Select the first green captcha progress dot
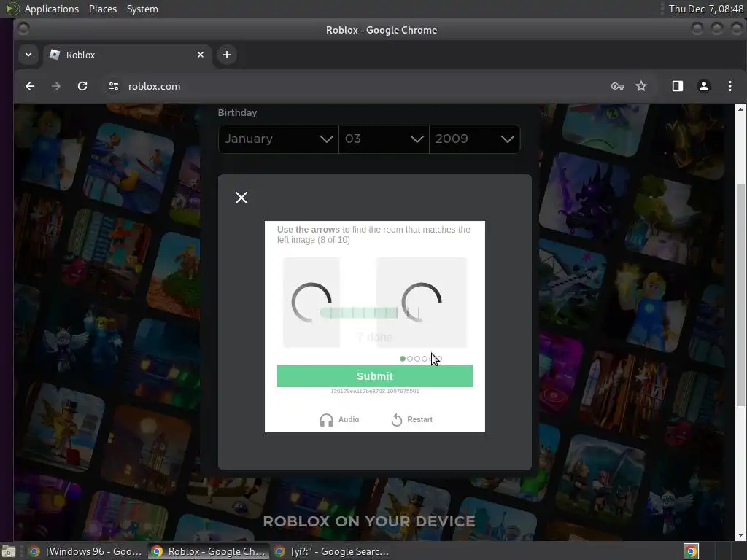Image resolution: width=747 pixels, height=560 pixels. [403, 359]
